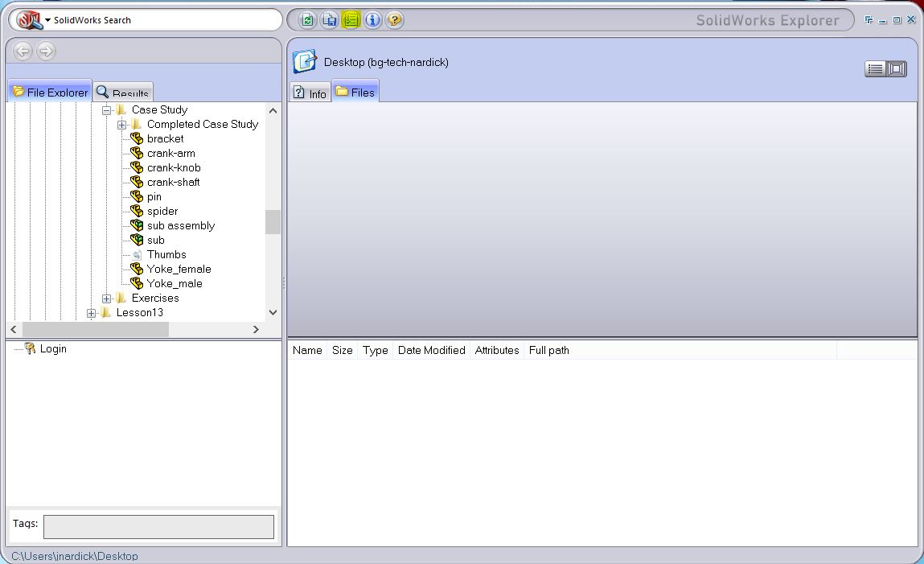This screenshot has width=924, height=564.
Task: Click the Save documents toolbar icon
Action: click(329, 20)
